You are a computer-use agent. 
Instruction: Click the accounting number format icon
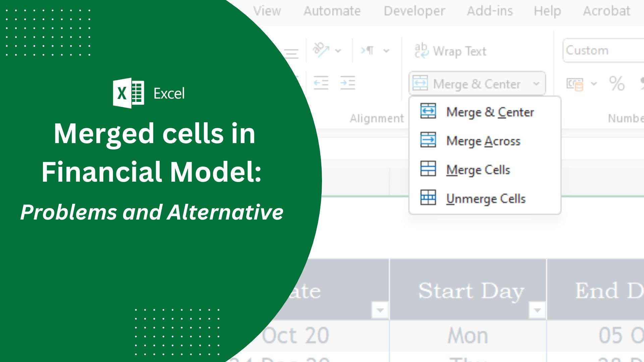[x=575, y=84]
